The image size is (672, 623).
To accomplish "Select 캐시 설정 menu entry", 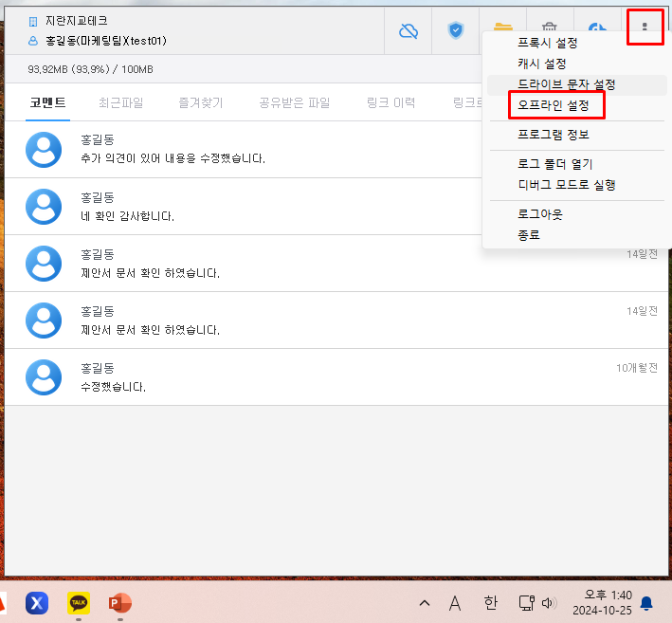I will click(x=542, y=64).
